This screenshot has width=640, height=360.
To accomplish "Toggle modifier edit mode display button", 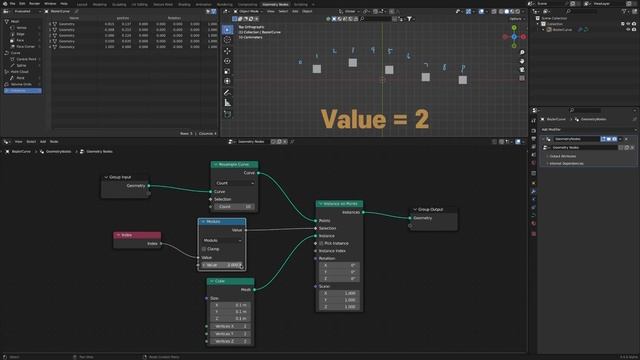I will 603,139.
